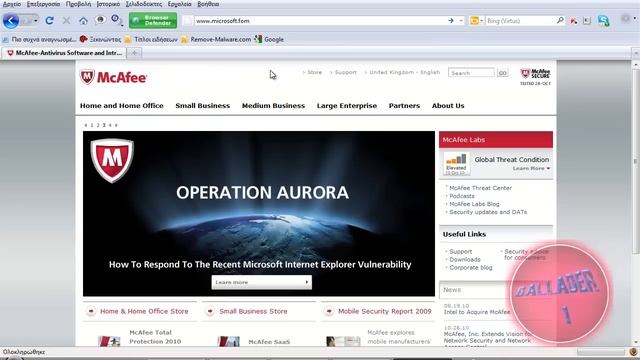Click arrow icon beside Home & Home Office Store

click(91, 311)
